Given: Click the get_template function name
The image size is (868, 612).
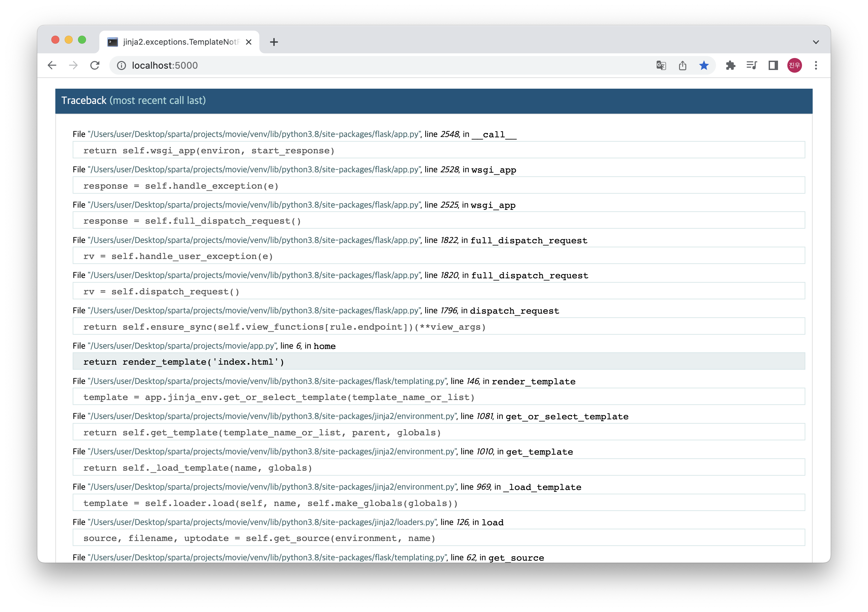Looking at the screenshot, I should (539, 452).
